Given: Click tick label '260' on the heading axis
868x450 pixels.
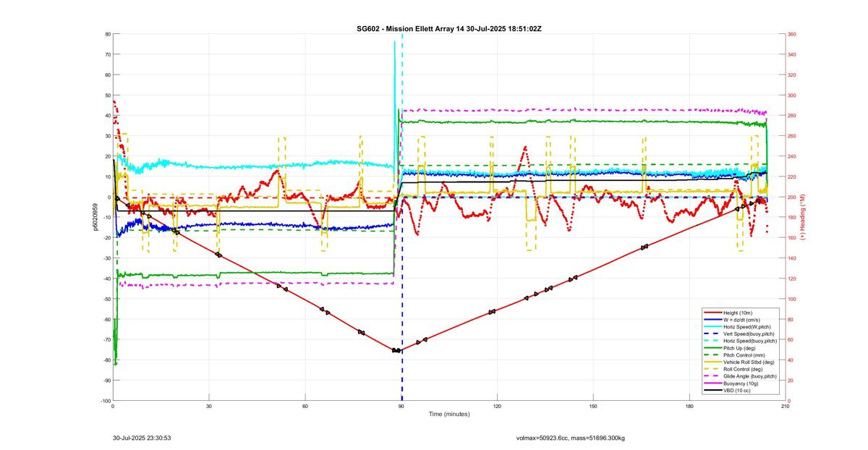Looking at the screenshot, I should (x=792, y=136).
